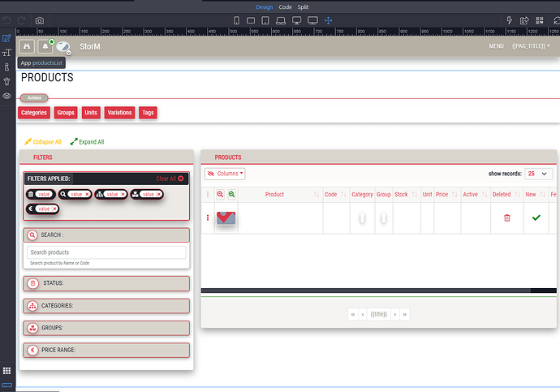Toggle the eye preview icon in sidebar
This screenshot has height=392, width=560.
pos(6,96)
